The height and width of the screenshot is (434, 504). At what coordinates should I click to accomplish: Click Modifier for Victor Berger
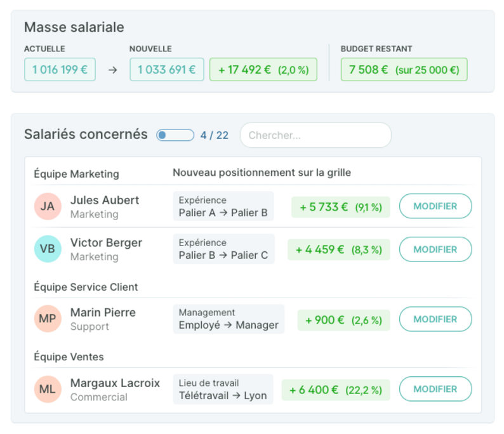click(x=435, y=249)
